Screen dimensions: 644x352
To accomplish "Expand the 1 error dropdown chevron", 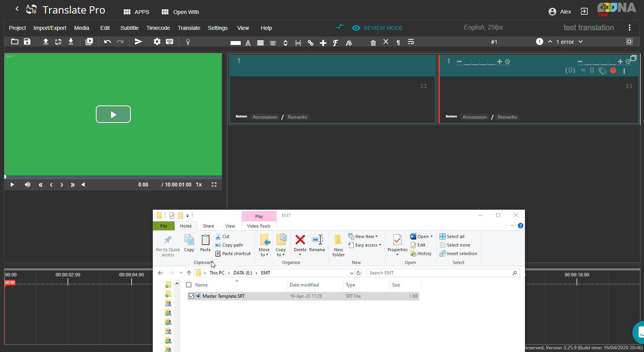I will (580, 42).
